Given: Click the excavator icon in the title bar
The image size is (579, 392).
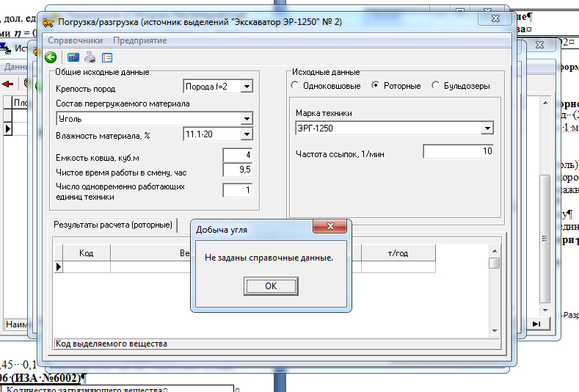Looking at the screenshot, I should [x=48, y=22].
